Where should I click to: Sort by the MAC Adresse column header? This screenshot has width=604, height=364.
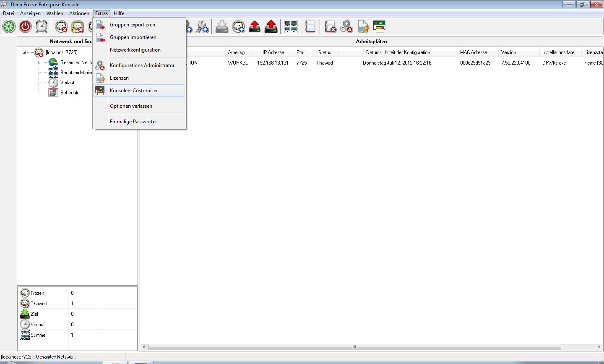[x=478, y=52]
